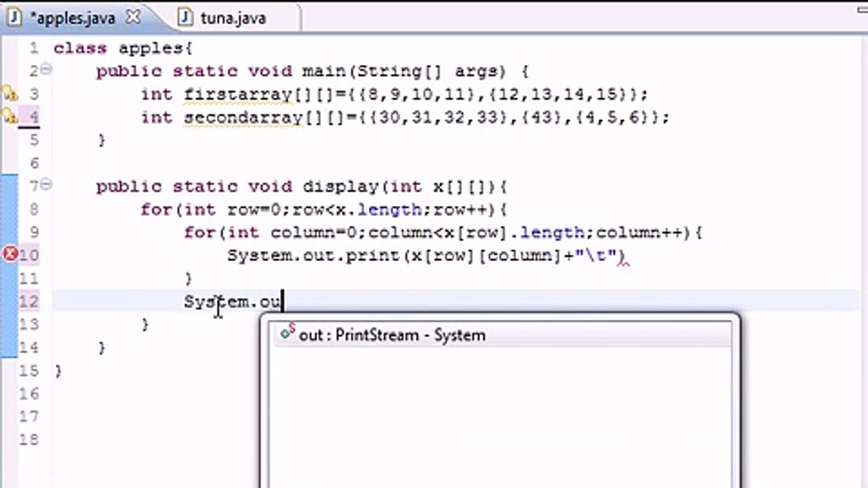The width and height of the screenshot is (868, 488).
Task: Collapse the main method fold on line 2
Action: click(x=46, y=69)
